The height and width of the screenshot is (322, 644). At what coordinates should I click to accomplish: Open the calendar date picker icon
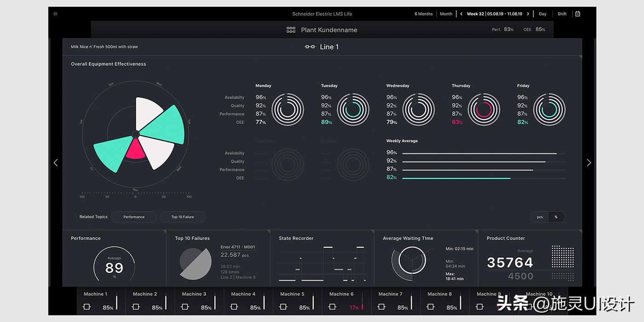[x=578, y=14]
